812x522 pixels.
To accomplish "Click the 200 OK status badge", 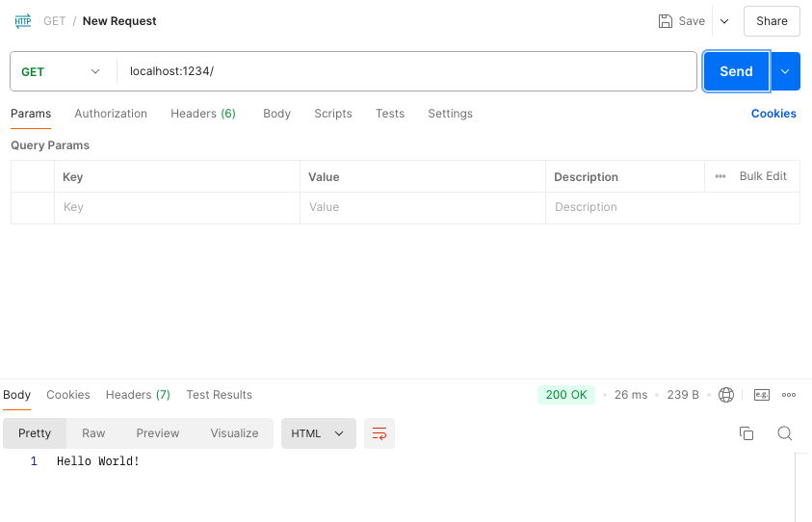I will click(566, 395).
